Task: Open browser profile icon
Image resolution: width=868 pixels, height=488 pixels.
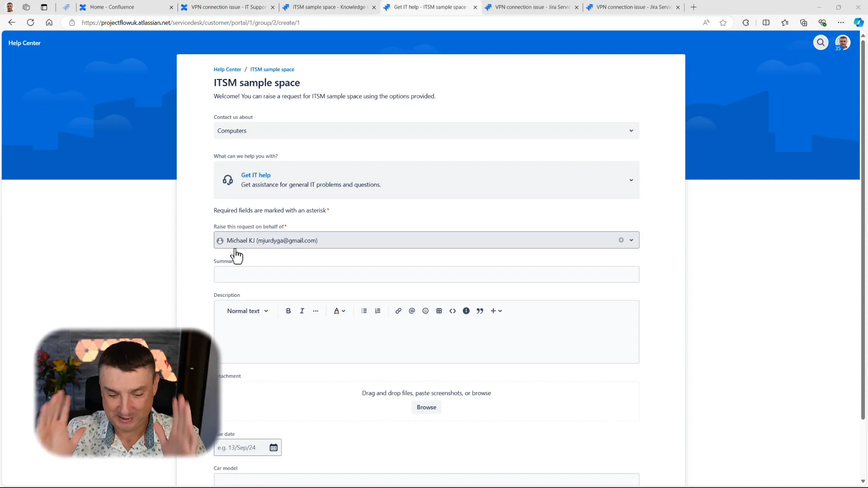Action: point(9,7)
